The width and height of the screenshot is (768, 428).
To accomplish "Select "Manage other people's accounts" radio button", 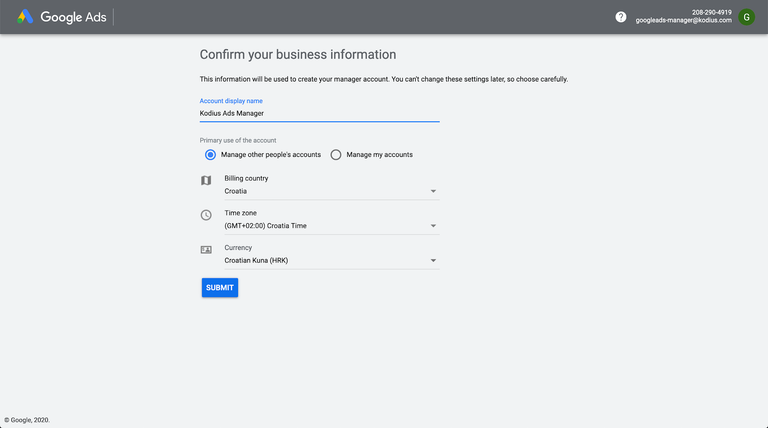I will point(210,155).
